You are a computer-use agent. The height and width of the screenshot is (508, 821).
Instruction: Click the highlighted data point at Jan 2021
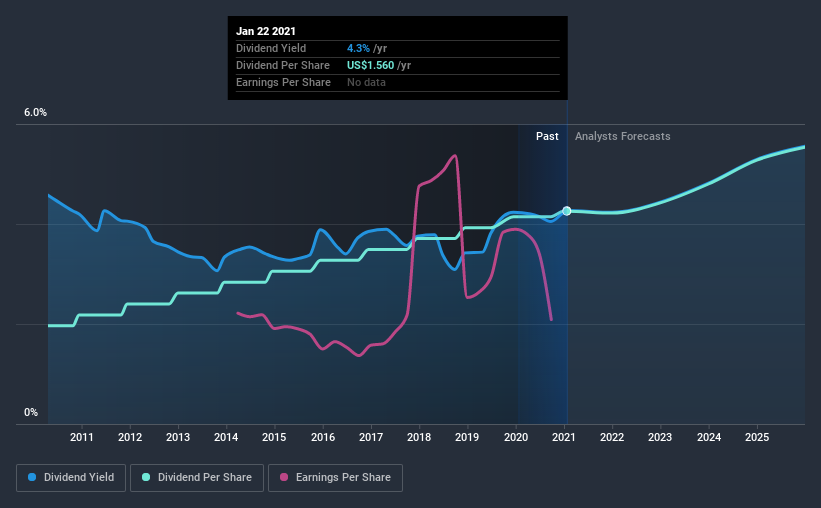coord(567,211)
